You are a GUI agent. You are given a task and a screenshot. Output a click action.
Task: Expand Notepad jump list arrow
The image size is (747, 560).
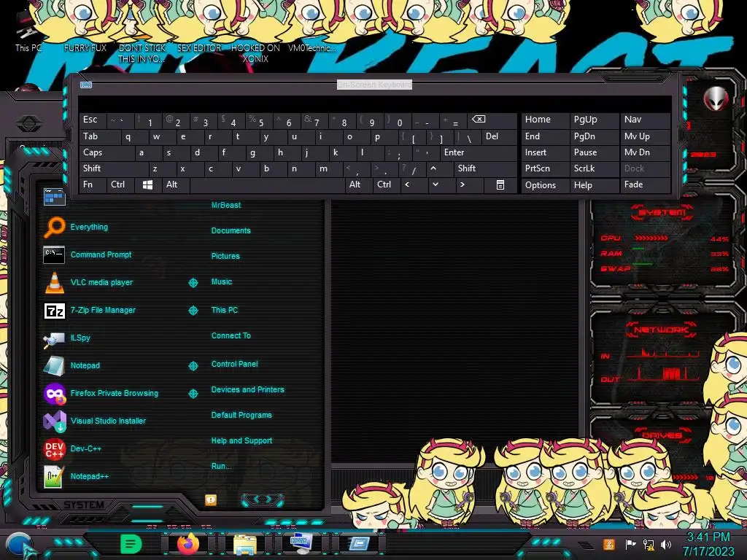coord(193,366)
